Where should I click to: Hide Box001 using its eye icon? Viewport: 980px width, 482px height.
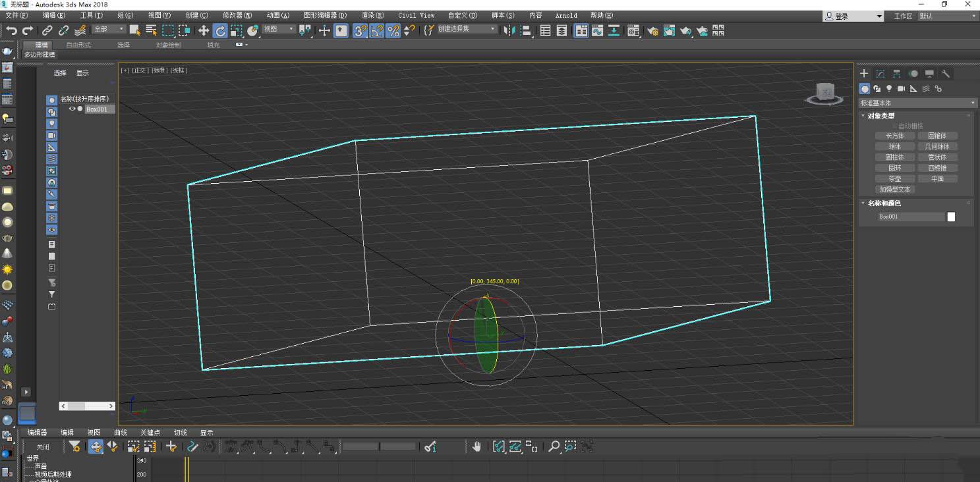[72, 109]
